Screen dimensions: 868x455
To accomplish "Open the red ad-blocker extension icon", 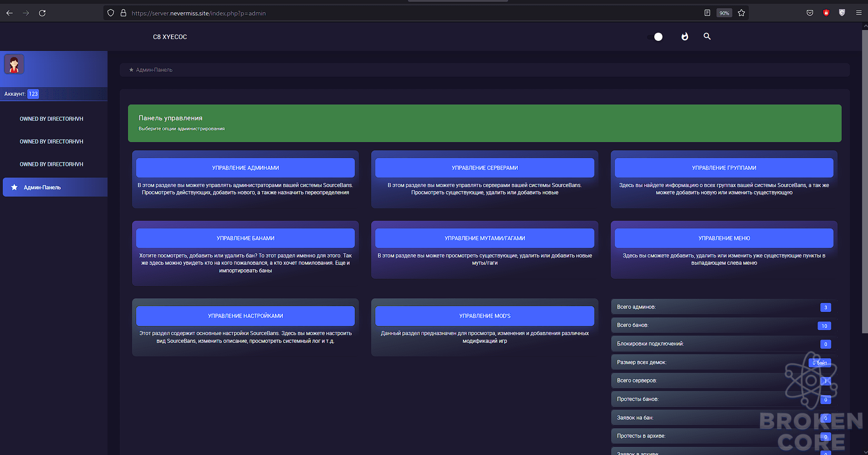I will 826,13.
